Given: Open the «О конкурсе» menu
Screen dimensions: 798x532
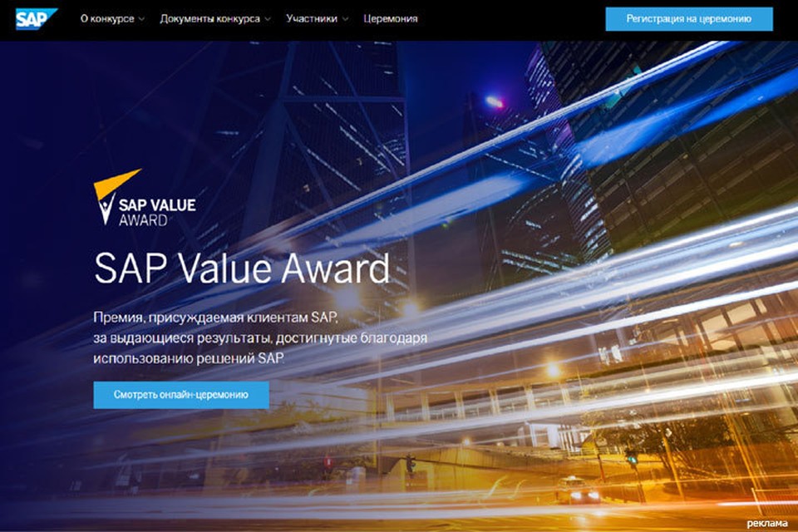Looking at the screenshot, I should (107, 19).
